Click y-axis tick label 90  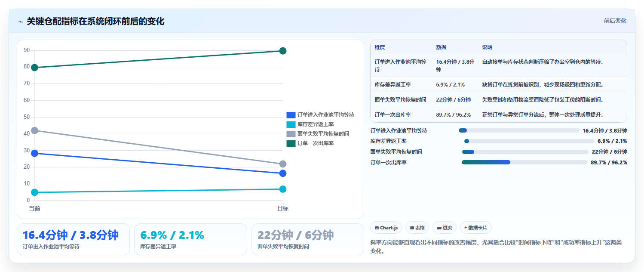27,50
